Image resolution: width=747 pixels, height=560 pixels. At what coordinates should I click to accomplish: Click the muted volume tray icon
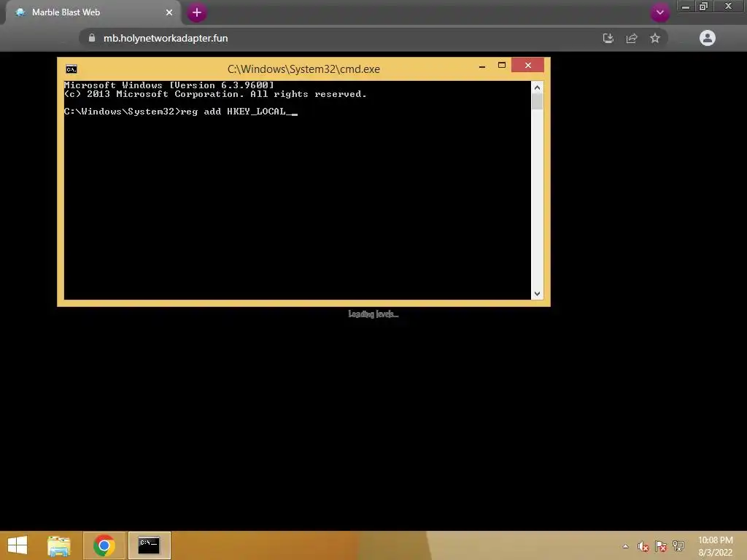tap(643, 546)
